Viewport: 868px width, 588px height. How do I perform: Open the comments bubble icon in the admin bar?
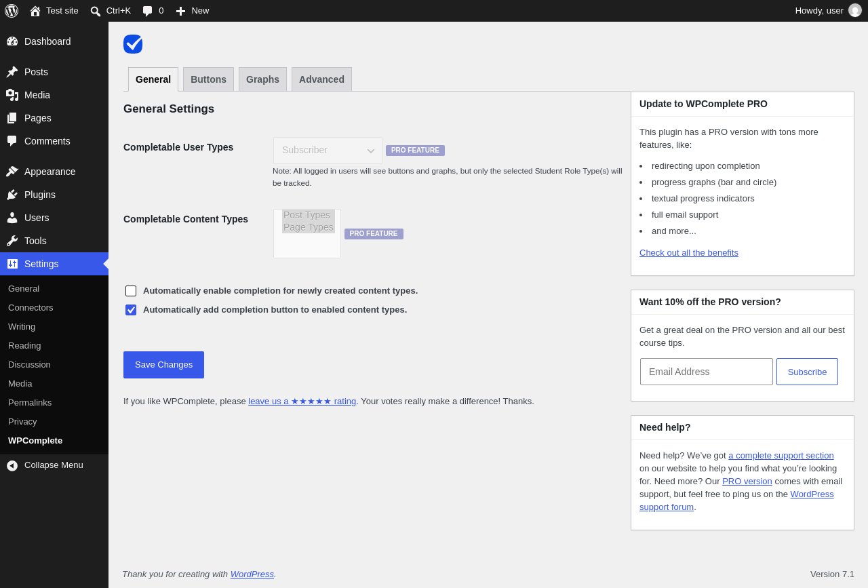click(147, 11)
